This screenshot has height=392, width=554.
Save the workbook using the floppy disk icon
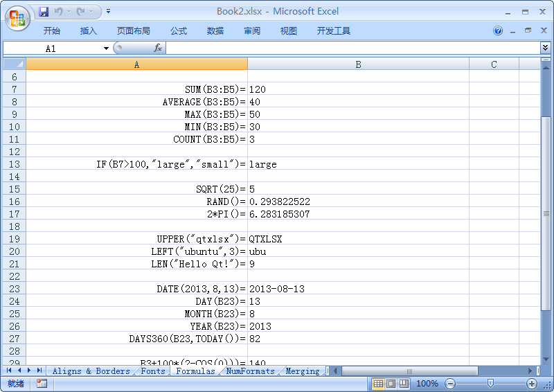tap(44, 12)
